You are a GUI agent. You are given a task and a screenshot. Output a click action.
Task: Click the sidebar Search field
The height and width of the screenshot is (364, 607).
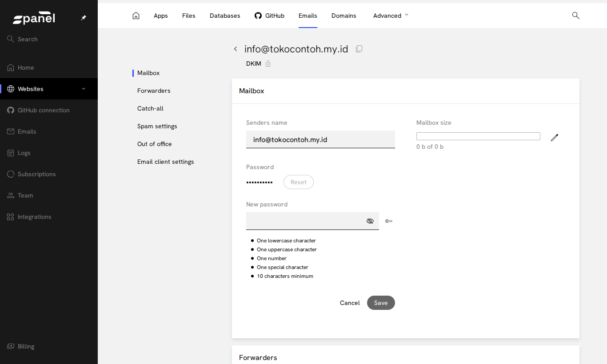[49, 39]
